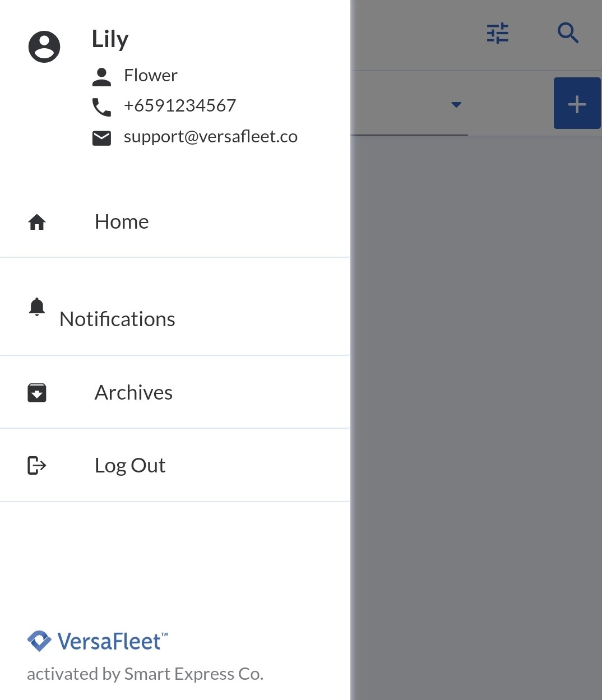Click the envelope email icon
Viewport: 602px width, 700px height.
101,137
